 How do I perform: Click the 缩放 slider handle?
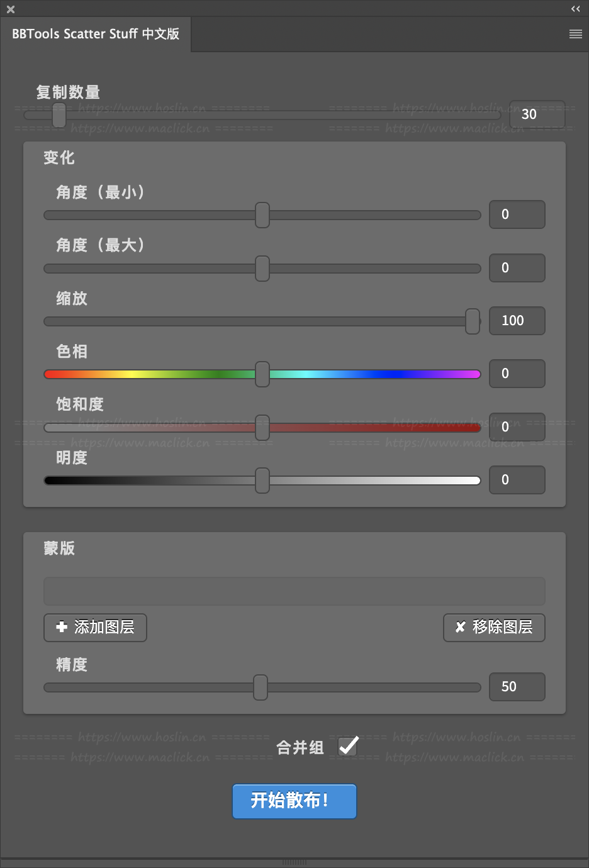[x=473, y=321]
